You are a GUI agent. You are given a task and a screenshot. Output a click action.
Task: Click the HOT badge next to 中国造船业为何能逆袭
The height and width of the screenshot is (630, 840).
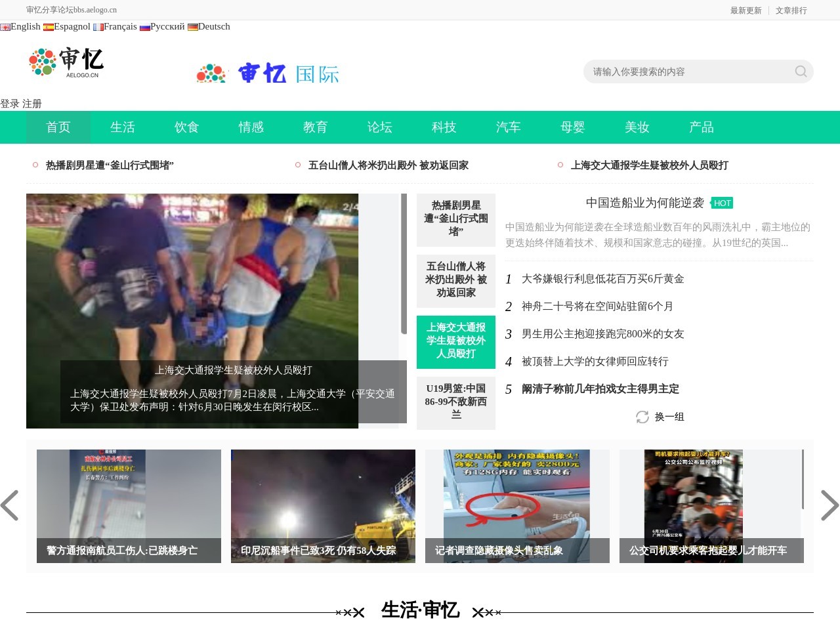coord(722,203)
